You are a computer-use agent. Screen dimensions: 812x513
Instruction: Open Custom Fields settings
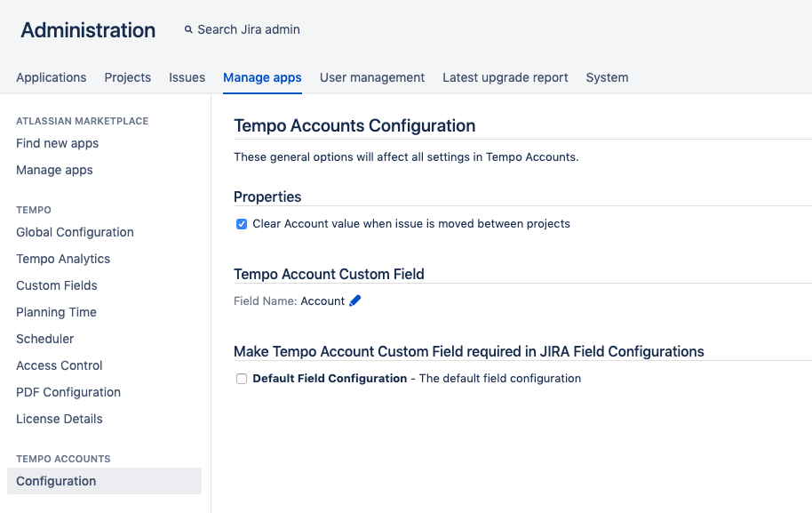(x=57, y=285)
